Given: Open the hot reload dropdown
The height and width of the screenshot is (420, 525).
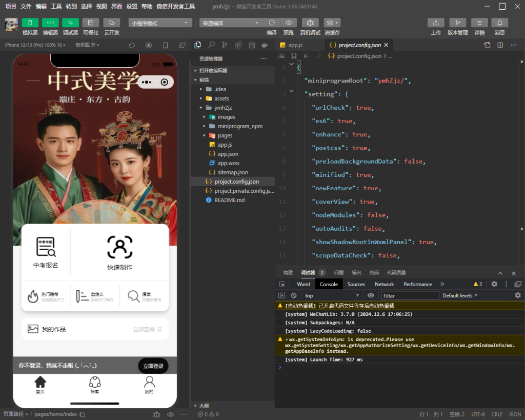Looking at the screenshot, I should 87,45.
